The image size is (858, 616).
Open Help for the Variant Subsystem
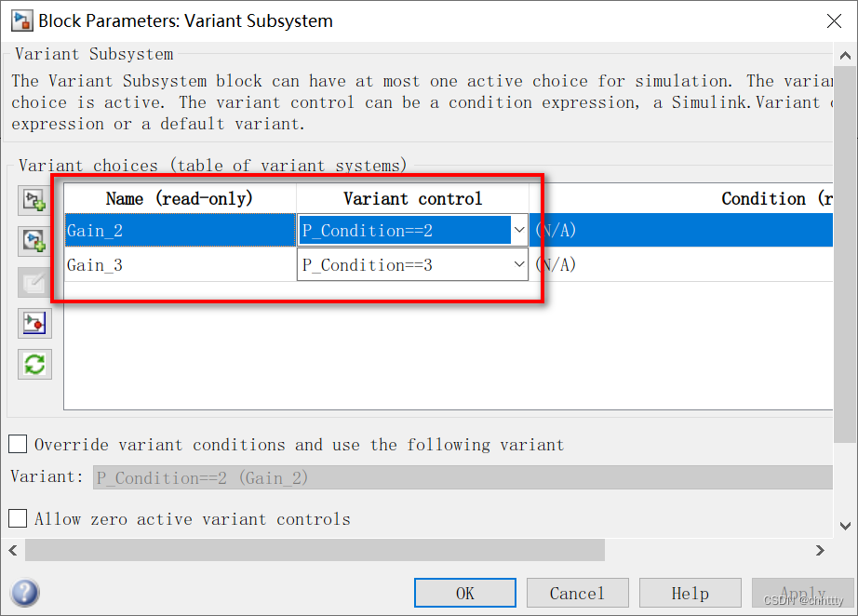click(x=690, y=593)
